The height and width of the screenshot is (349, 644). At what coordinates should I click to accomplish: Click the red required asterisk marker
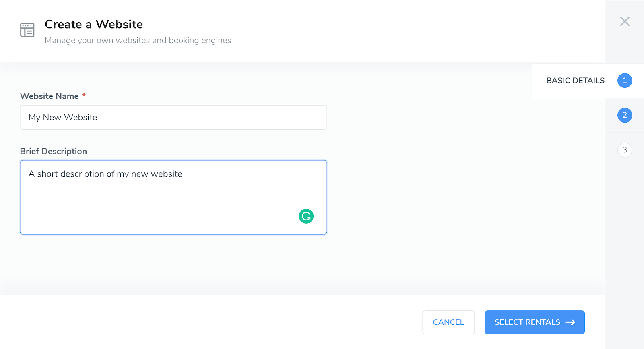(84, 96)
